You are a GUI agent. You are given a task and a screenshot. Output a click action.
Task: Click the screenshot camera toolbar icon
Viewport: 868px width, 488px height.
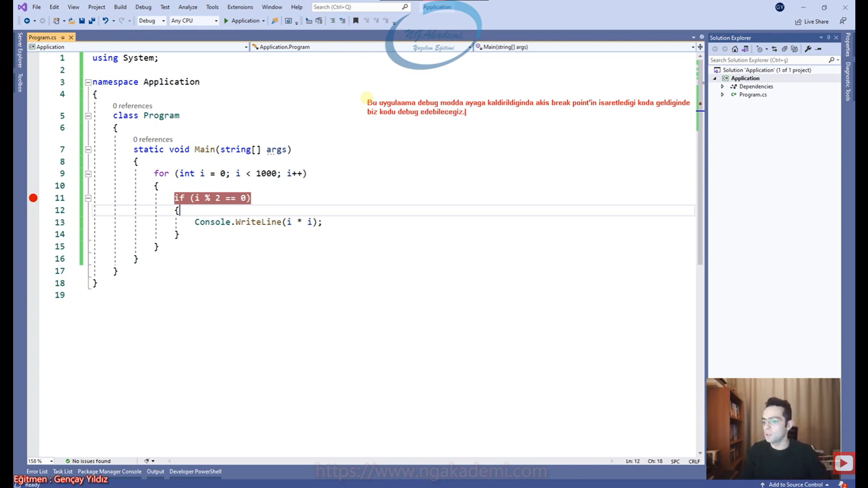pos(288,21)
